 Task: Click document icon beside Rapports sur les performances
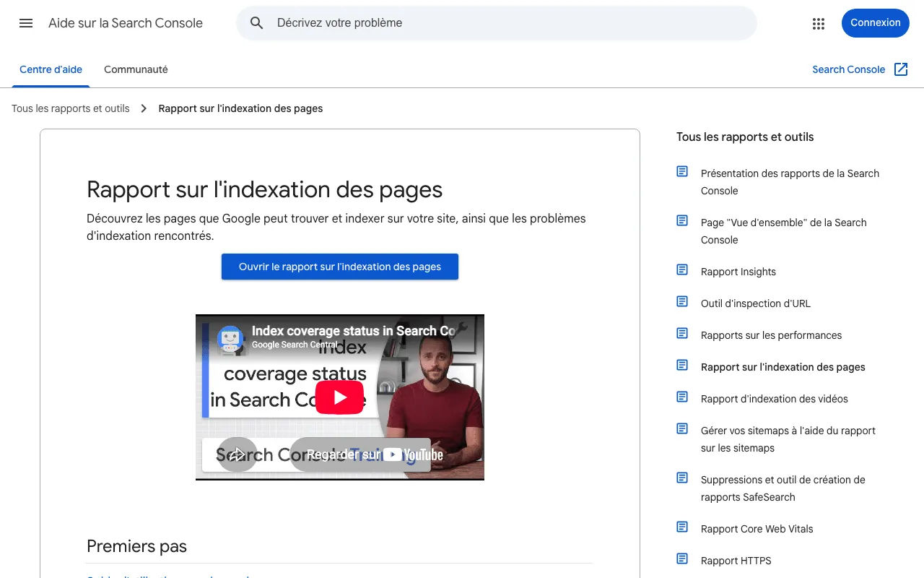pos(682,333)
